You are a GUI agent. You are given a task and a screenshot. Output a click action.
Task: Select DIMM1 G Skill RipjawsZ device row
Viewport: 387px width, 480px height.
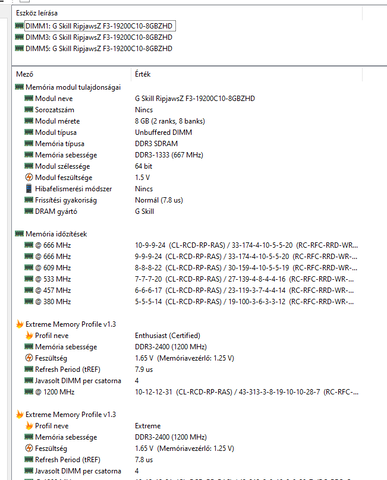pyautogui.click(x=99, y=26)
